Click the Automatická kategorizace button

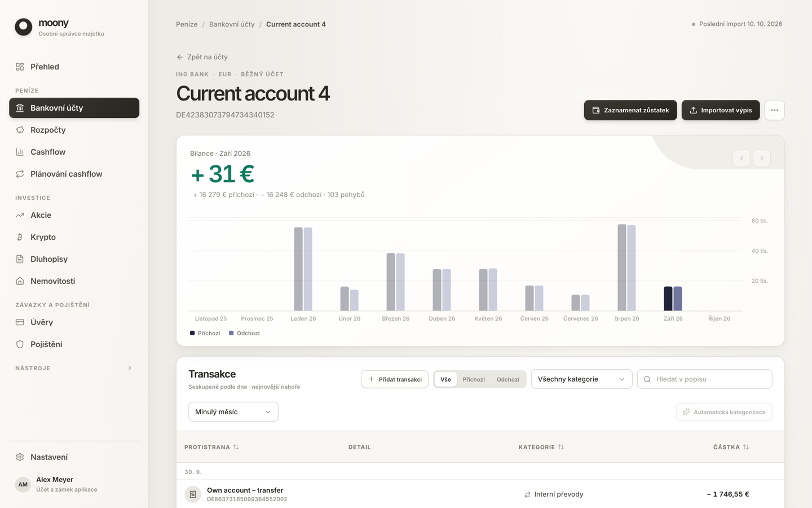[x=724, y=412]
